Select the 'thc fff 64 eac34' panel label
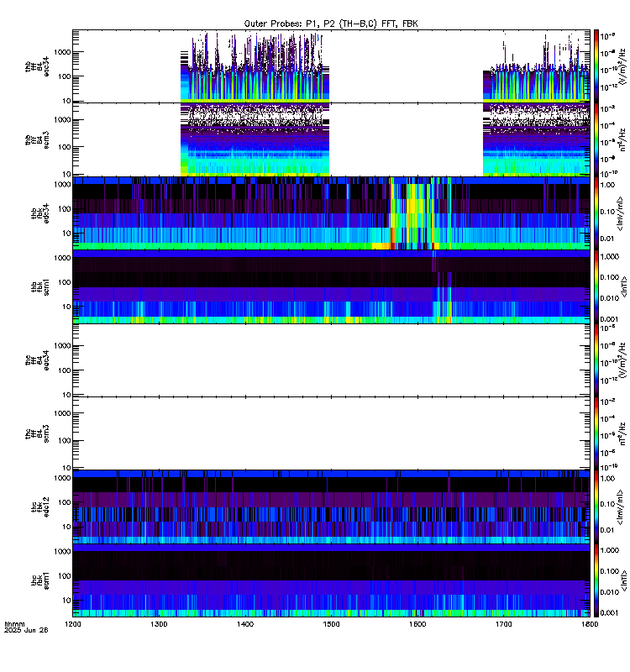The image size is (630, 672). [37, 360]
